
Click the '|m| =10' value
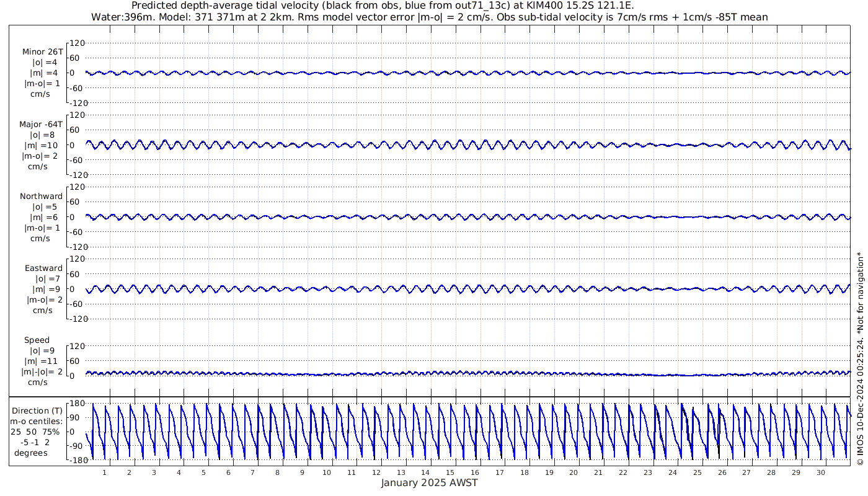(41, 145)
